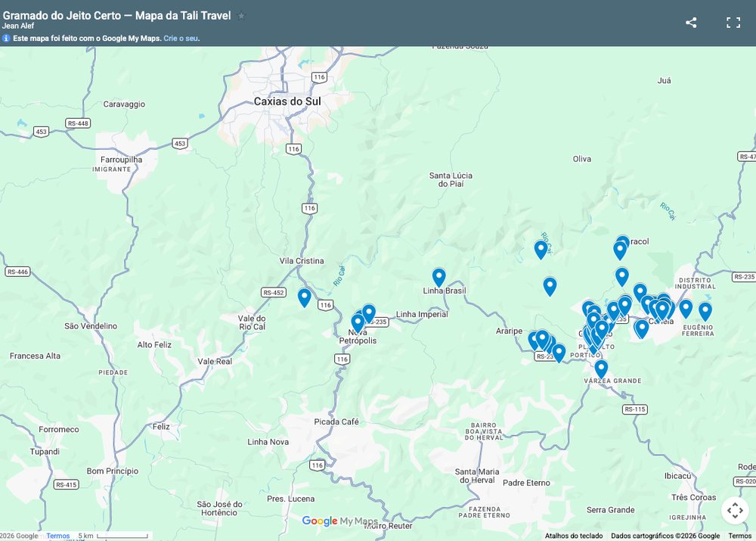Click the share map icon
This screenshot has height=541, width=756.
[x=691, y=22]
